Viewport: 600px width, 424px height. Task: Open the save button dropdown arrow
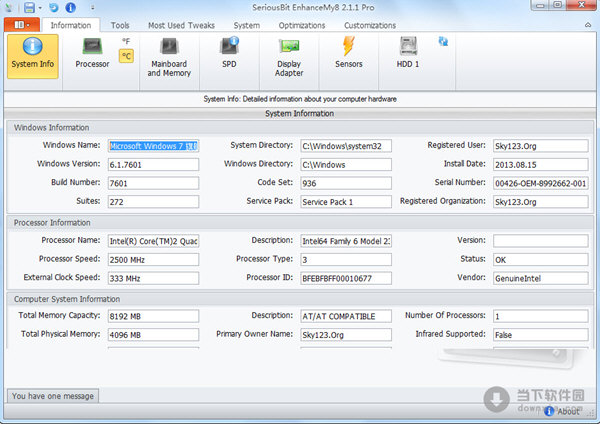pos(40,8)
